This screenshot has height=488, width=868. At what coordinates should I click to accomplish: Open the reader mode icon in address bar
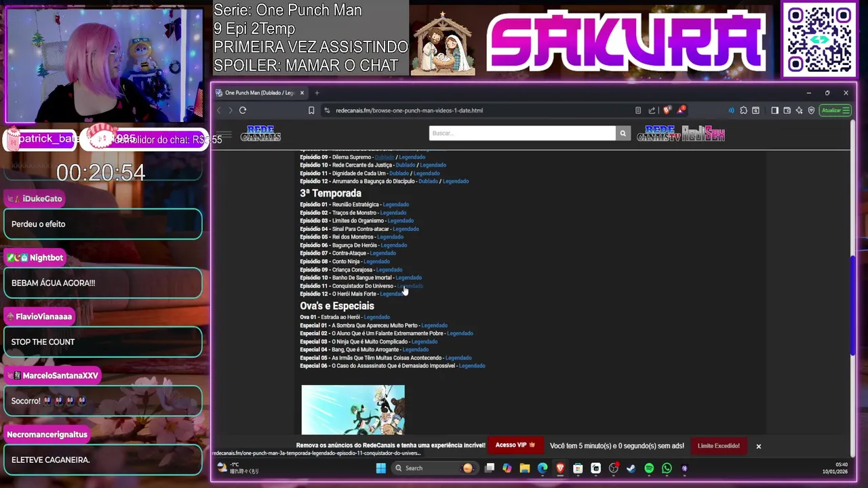(x=638, y=110)
